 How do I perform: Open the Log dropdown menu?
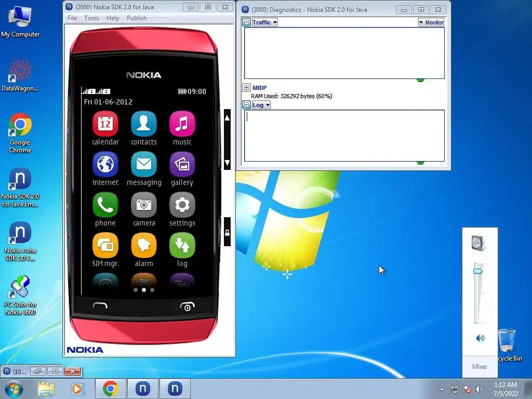point(261,105)
